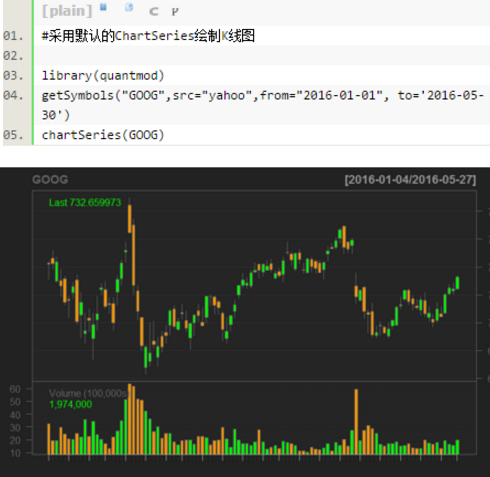This screenshot has height=477, width=490.
Task: Click line number 01.
Action: 13,36
